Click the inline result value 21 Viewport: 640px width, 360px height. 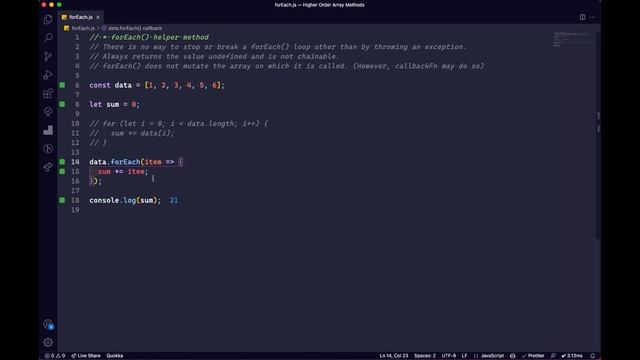173,200
